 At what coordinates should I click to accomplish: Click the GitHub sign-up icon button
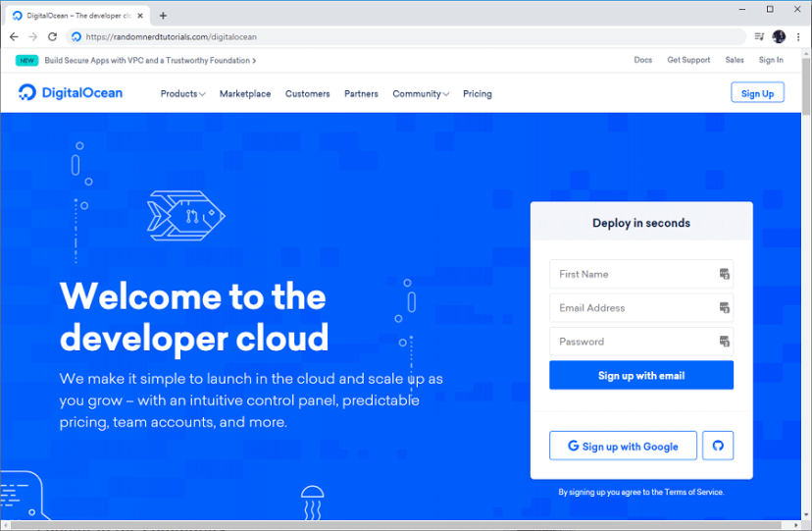click(x=718, y=446)
